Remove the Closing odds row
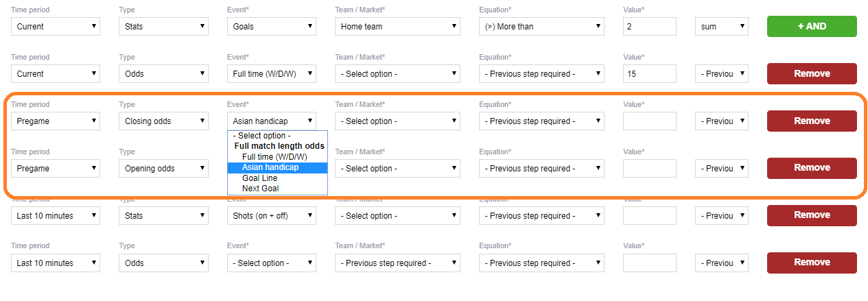 click(812, 121)
